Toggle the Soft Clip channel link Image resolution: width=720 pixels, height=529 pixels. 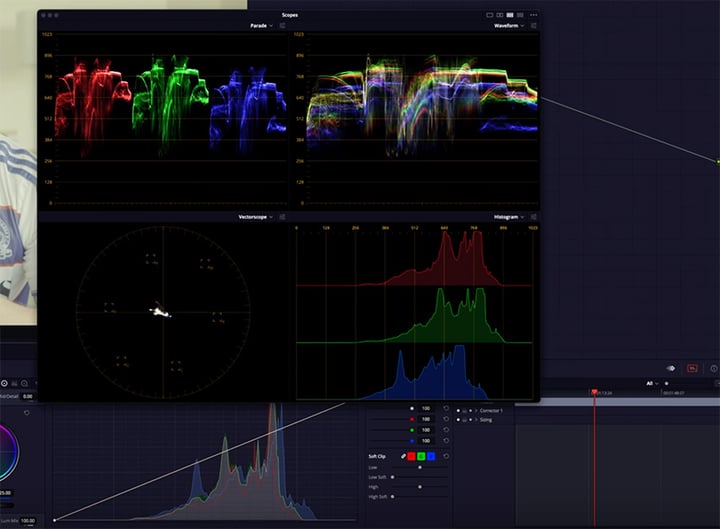click(x=404, y=456)
